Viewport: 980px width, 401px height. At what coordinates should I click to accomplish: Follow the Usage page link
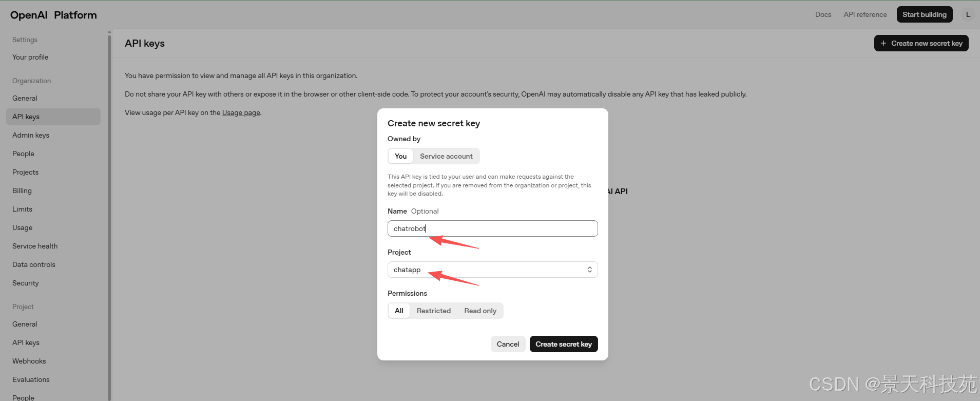[241, 112]
